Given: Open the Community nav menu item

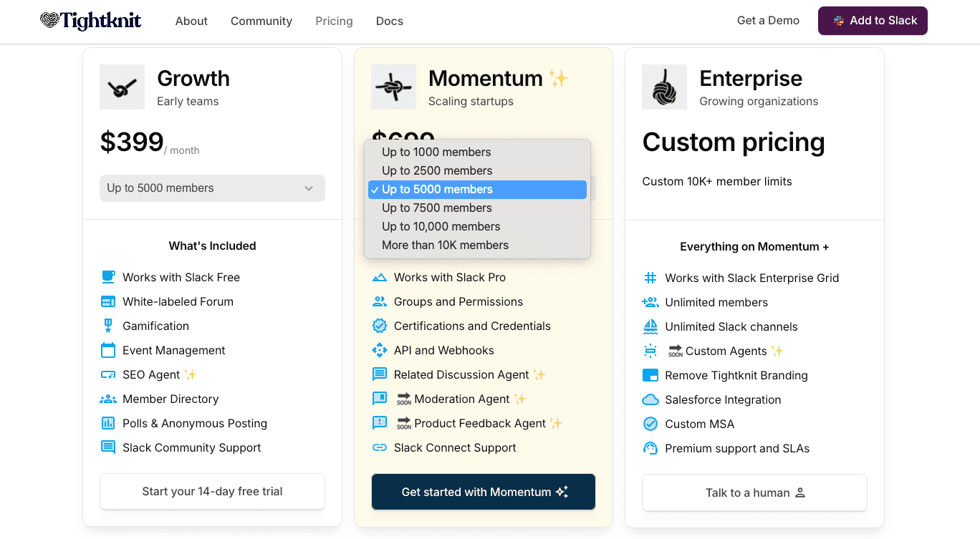Looking at the screenshot, I should [x=261, y=21].
